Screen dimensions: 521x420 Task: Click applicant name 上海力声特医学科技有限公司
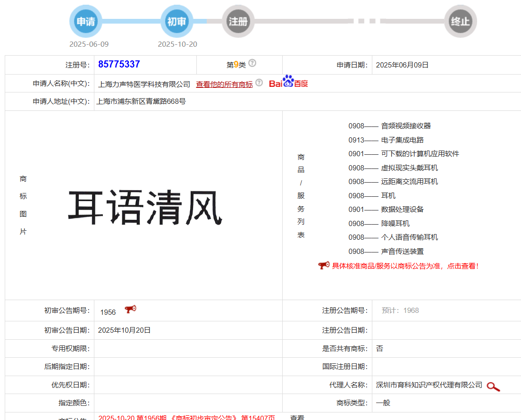tap(144, 84)
